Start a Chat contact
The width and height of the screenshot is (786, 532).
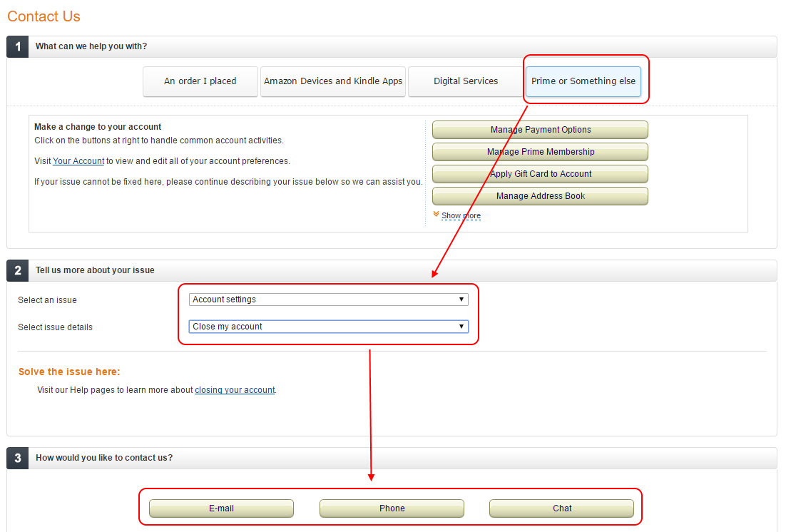(x=561, y=508)
